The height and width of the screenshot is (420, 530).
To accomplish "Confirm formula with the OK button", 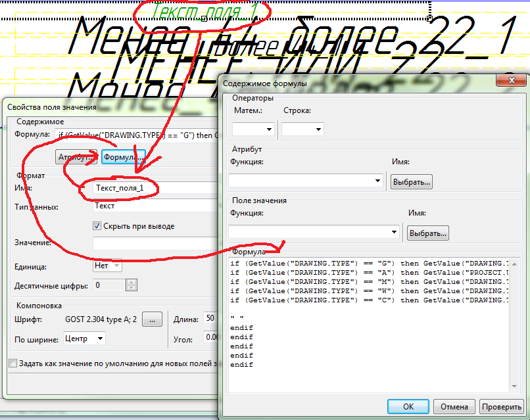I will [x=408, y=406].
